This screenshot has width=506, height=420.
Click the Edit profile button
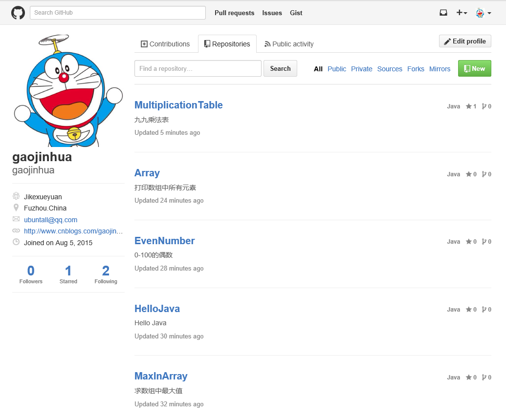(465, 41)
